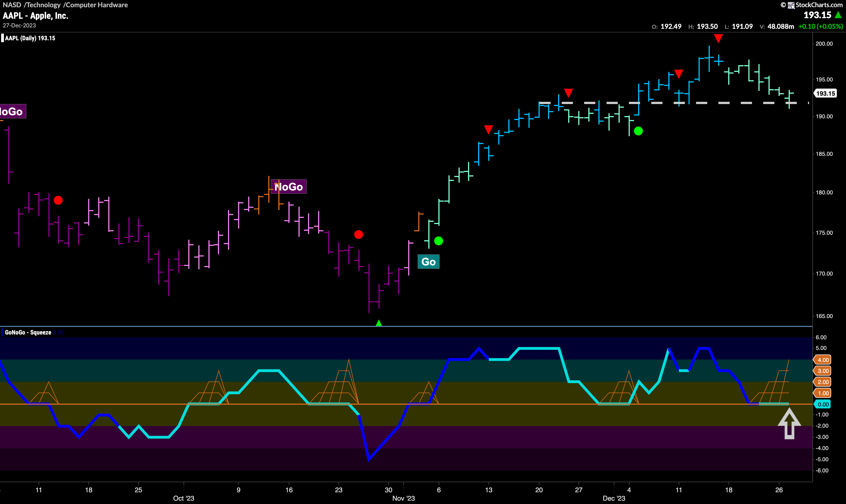Click the red dot near September 13 bars
The image size is (846, 504).
[x=58, y=200]
